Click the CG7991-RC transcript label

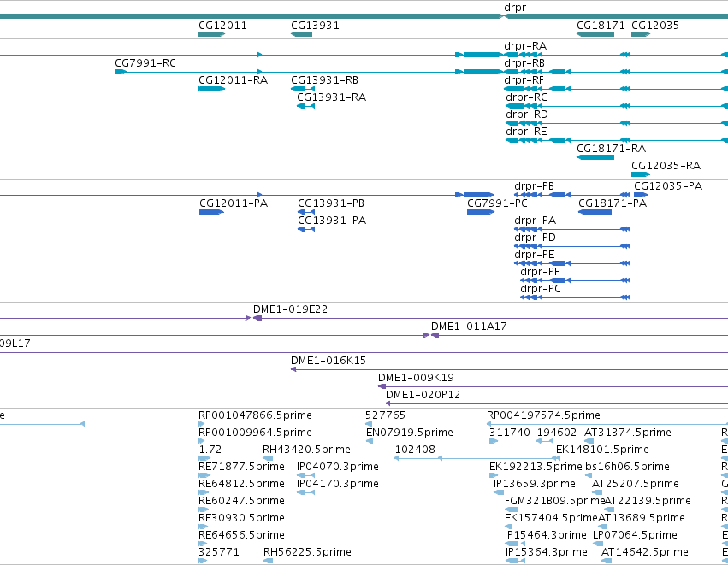pos(145,62)
